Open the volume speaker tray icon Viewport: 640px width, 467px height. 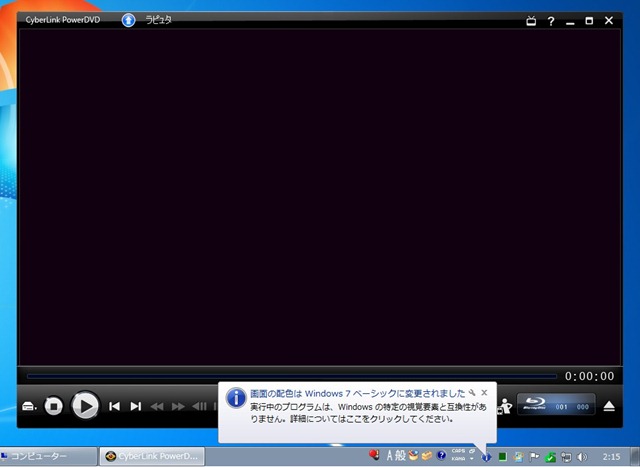click(x=582, y=457)
